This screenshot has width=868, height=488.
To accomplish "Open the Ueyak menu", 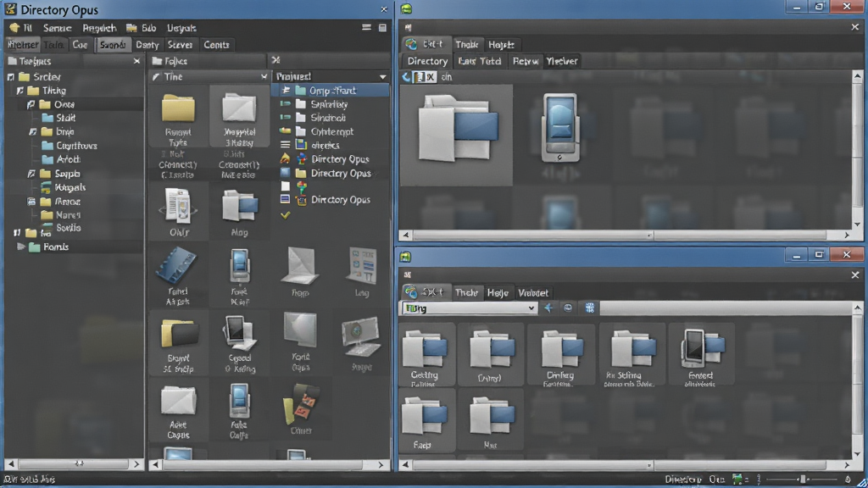I will (x=181, y=28).
